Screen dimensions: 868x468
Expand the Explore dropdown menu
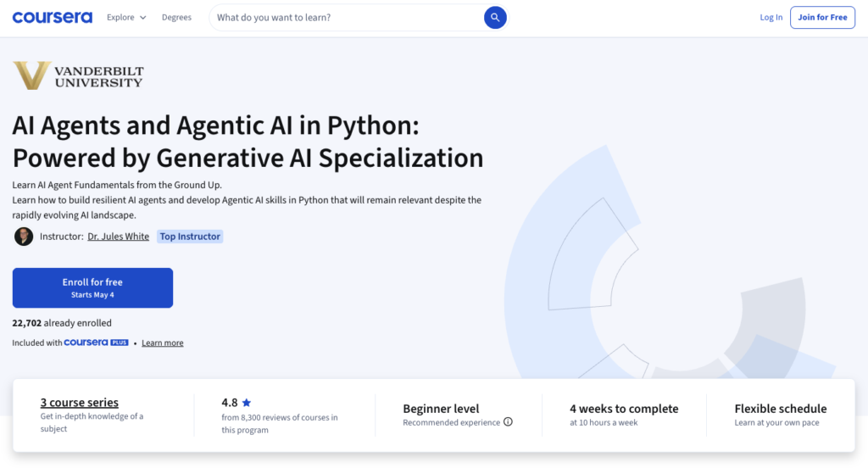click(x=126, y=17)
